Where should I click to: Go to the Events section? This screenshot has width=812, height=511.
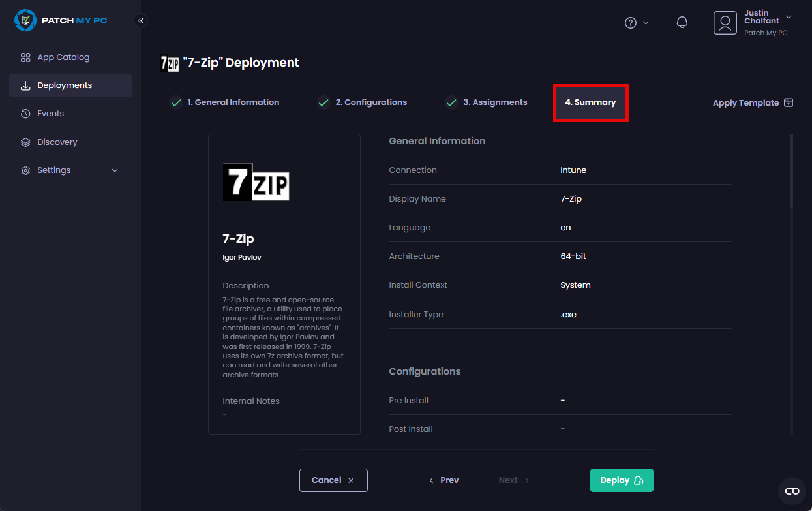click(50, 114)
